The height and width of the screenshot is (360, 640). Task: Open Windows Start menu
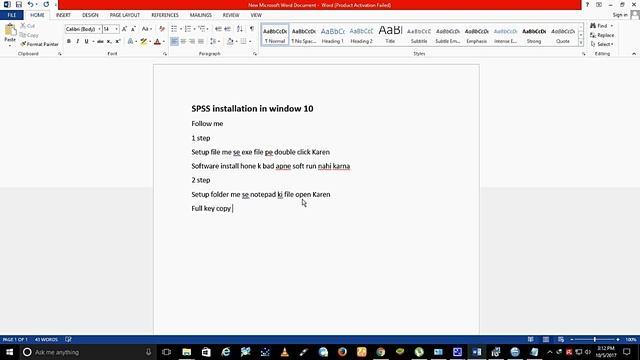(9, 352)
